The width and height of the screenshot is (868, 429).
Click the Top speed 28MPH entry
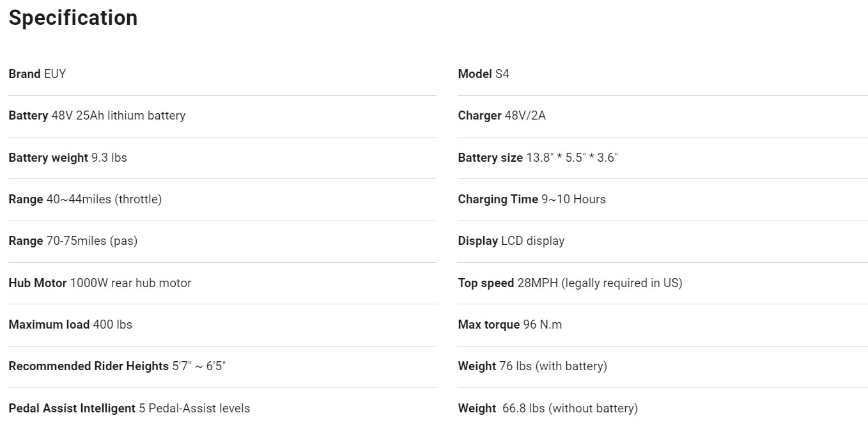570,283
